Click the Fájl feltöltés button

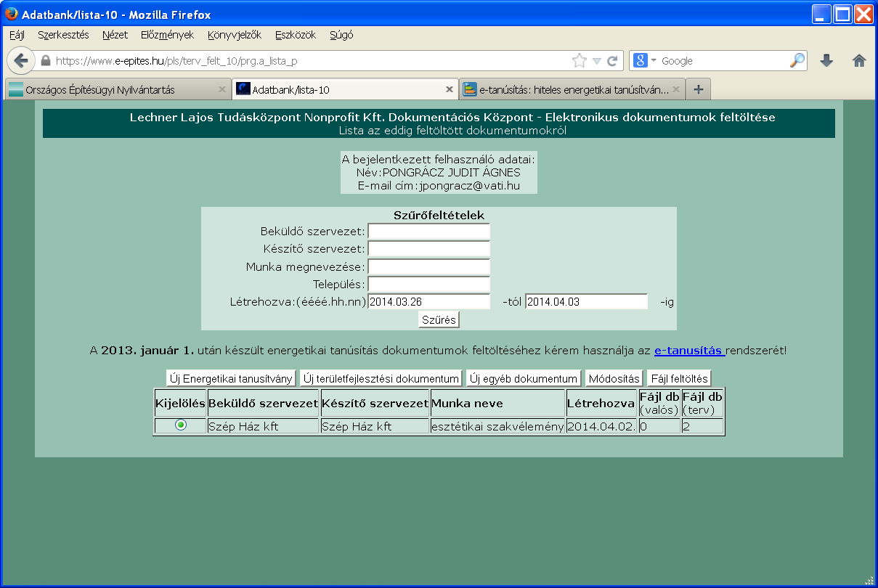tap(679, 378)
